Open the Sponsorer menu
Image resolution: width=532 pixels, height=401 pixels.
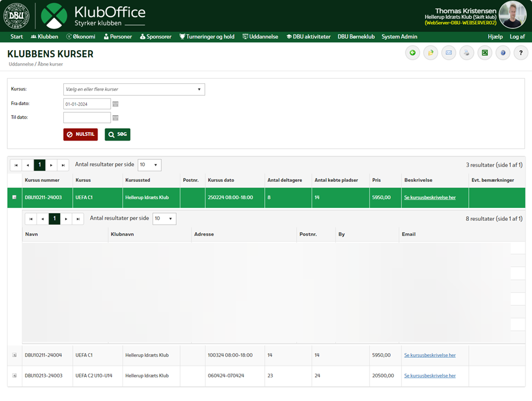(155, 37)
